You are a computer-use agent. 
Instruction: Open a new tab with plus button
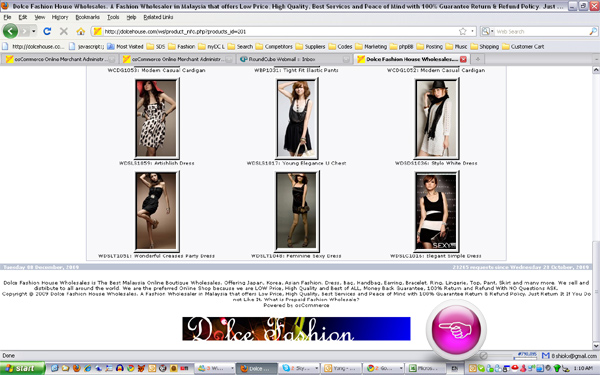pyautogui.click(x=478, y=59)
